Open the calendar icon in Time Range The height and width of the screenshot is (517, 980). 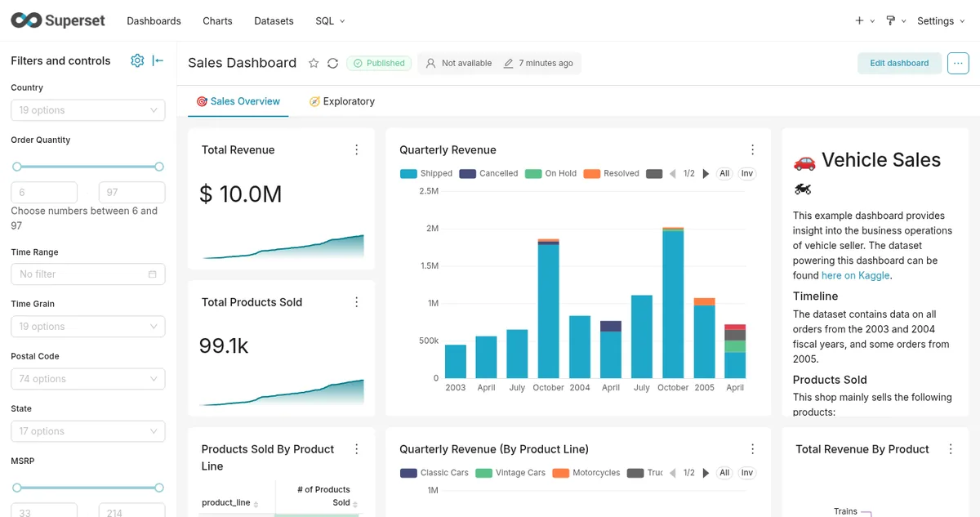pyautogui.click(x=152, y=274)
